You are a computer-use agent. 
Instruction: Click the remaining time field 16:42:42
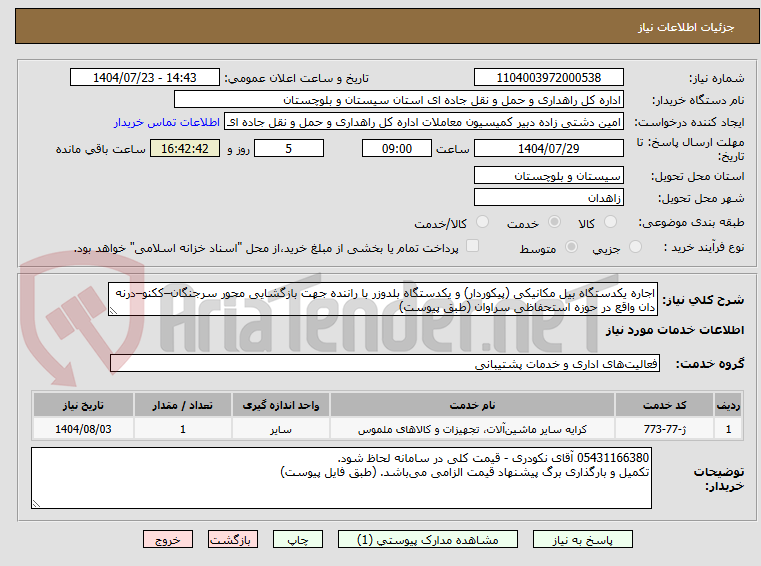185,149
